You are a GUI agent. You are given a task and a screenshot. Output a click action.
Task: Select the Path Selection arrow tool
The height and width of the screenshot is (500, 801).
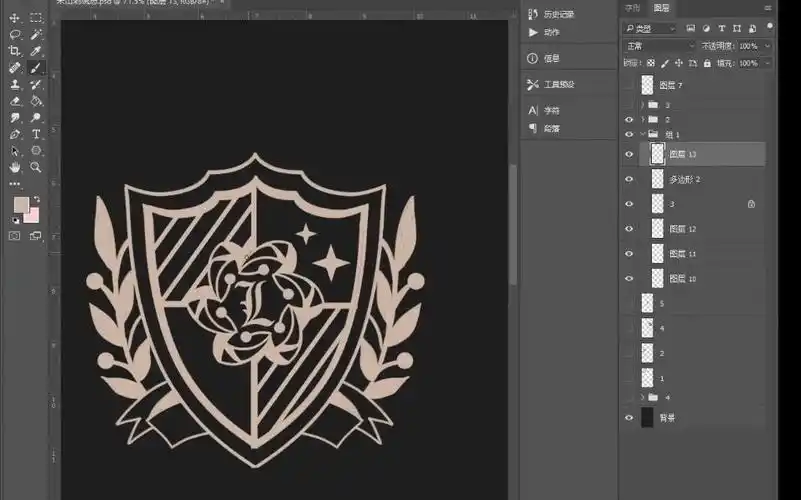(14, 151)
